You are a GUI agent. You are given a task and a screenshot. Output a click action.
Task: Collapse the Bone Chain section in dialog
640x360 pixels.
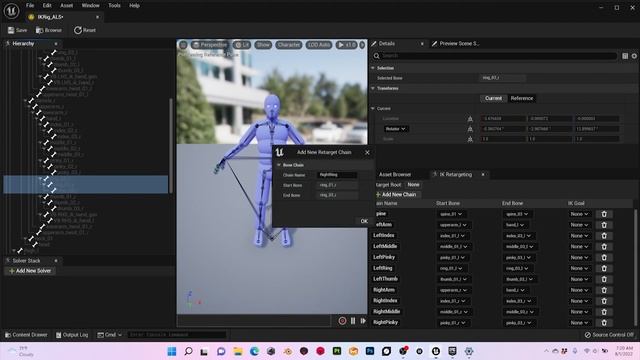[x=279, y=165]
